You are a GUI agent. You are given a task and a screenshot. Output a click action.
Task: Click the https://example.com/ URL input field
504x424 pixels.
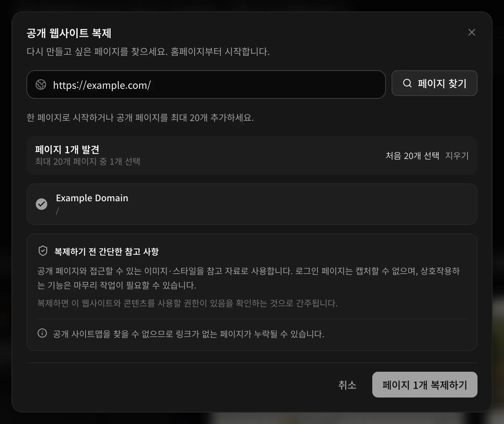tap(206, 85)
